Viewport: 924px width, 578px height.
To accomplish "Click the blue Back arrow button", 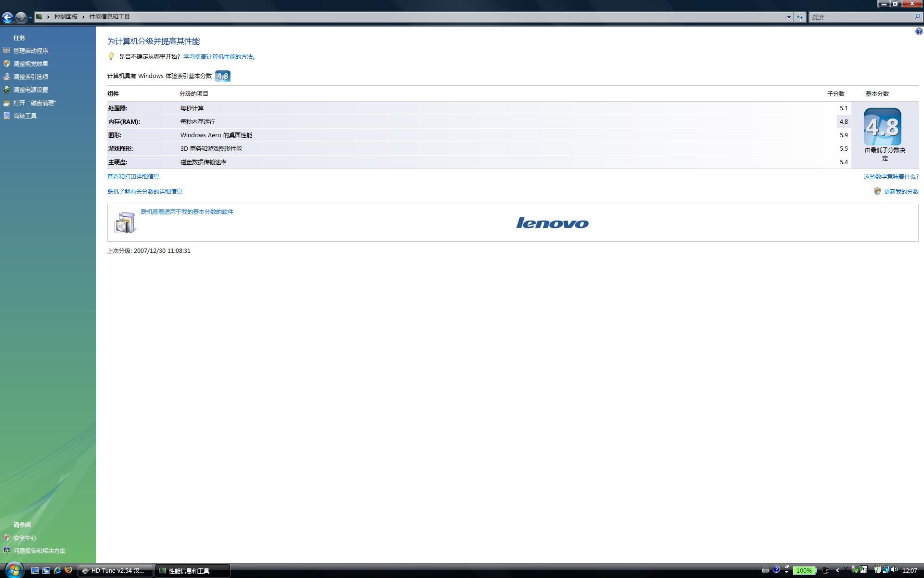I will (7, 17).
